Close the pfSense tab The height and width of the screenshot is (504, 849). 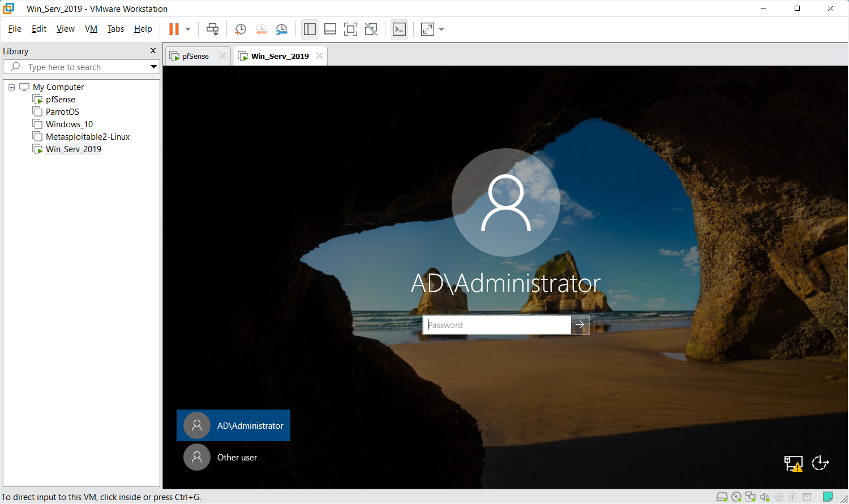click(222, 56)
